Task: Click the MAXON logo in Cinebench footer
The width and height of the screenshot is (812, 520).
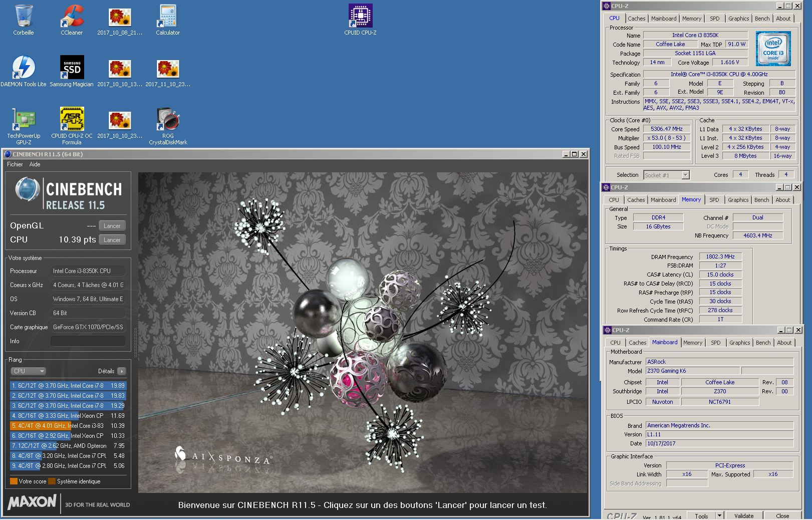Action: tap(32, 502)
